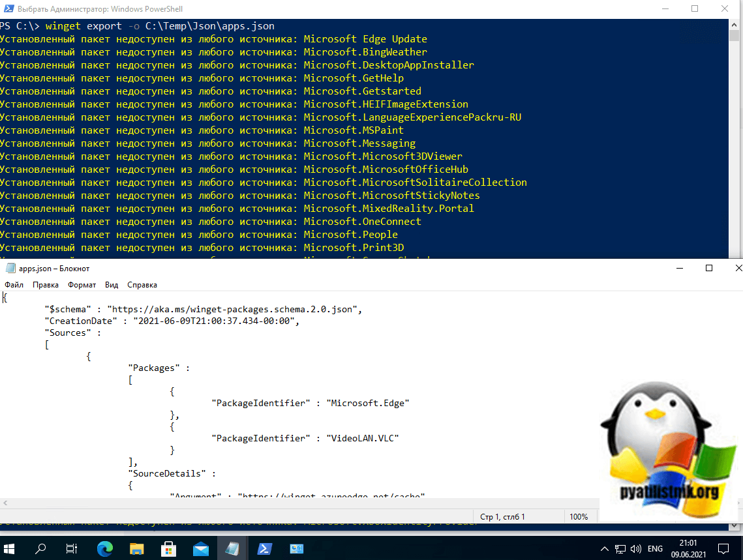The width and height of the screenshot is (743, 560).
Task: Open File Explorer from the taskbar
Action: point(136,548)
